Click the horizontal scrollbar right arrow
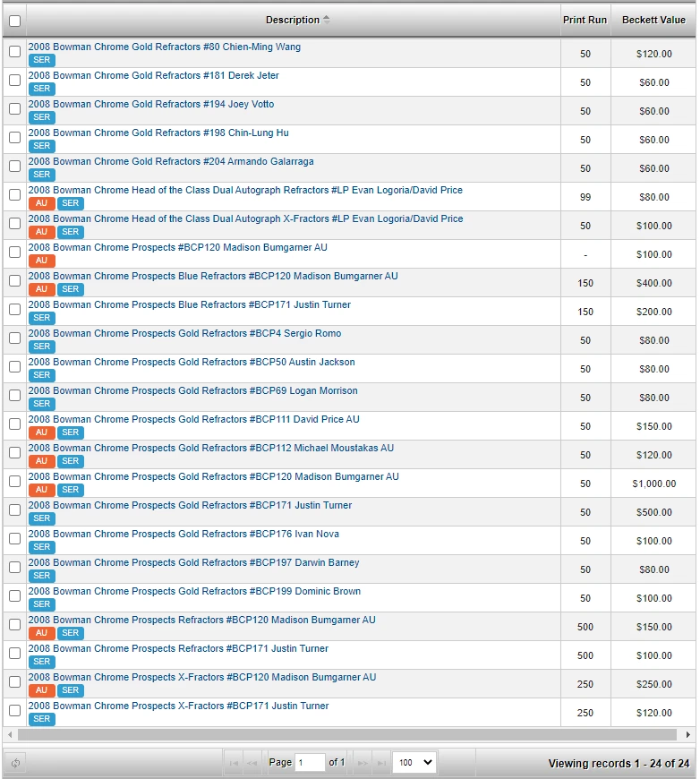Screen dimensions: 700x779 pyautogui.click(x=688, y=734)
